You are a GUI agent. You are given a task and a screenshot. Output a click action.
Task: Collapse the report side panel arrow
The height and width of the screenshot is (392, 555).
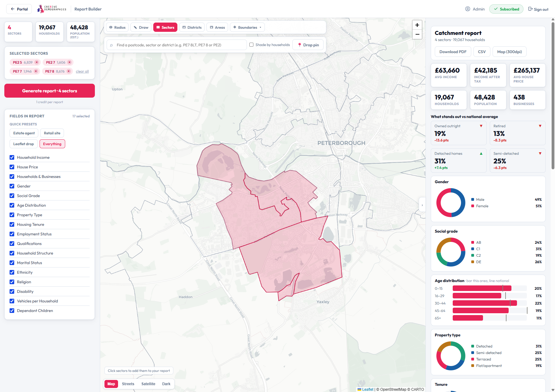422,205
